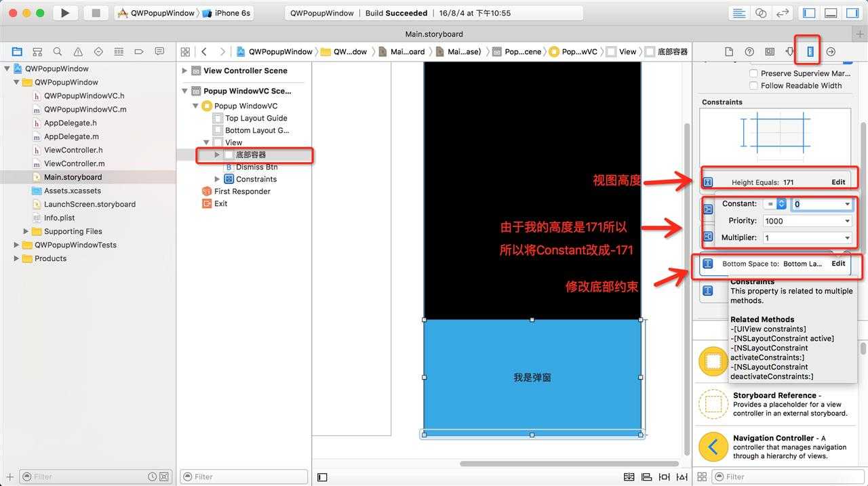Open the Update Frames button
868x486 pixels.
click(x=629, y=477)
